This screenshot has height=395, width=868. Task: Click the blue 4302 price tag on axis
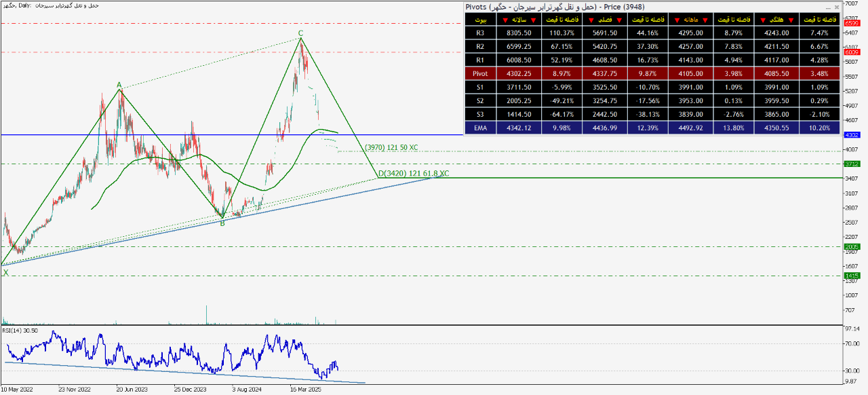[x=852, y=135]
